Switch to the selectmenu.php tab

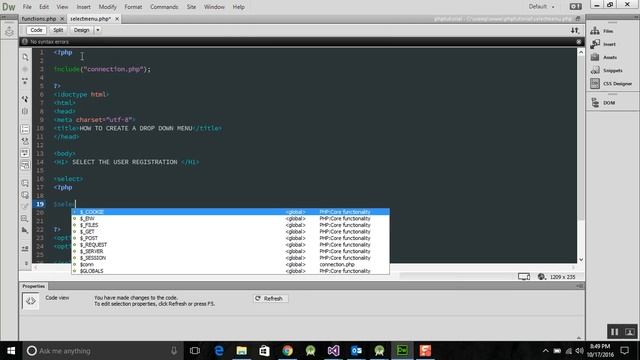pos(91,19)
